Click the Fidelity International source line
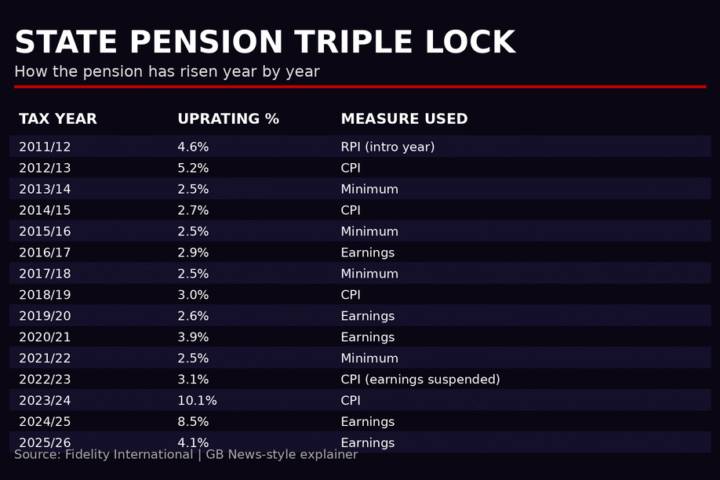Image resolution: width=720 pixels, height=480 pixels. (x=185, y=455)
